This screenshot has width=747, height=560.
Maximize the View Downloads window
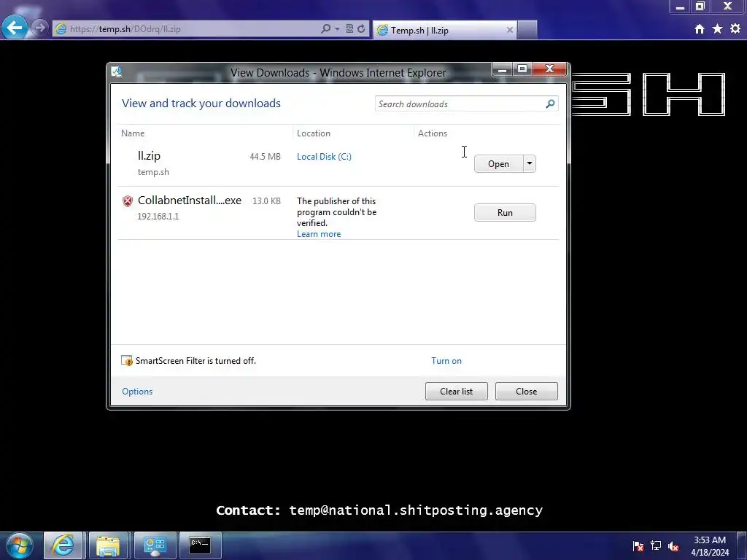(x=522, y=69)
